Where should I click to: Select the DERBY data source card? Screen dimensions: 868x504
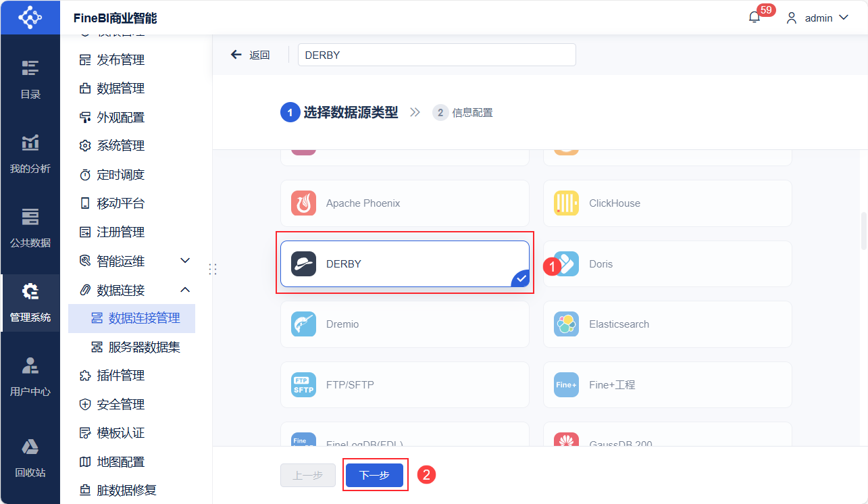tap(405, 263)
